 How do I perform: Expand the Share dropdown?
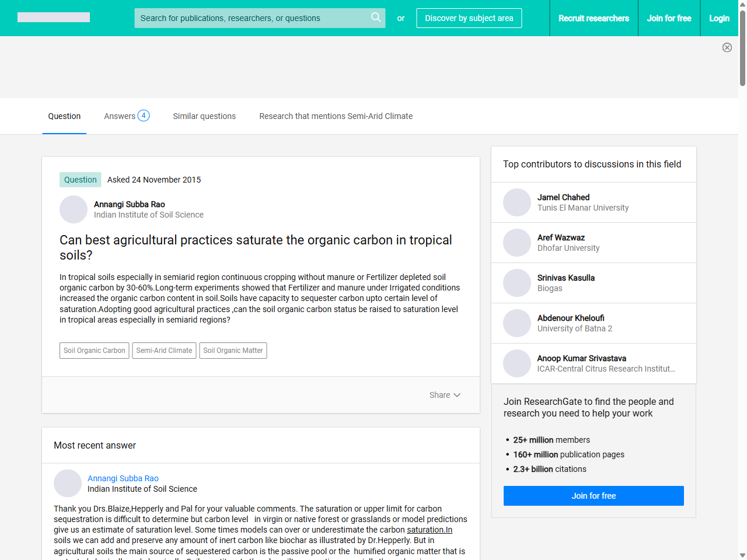pos(444,395)
